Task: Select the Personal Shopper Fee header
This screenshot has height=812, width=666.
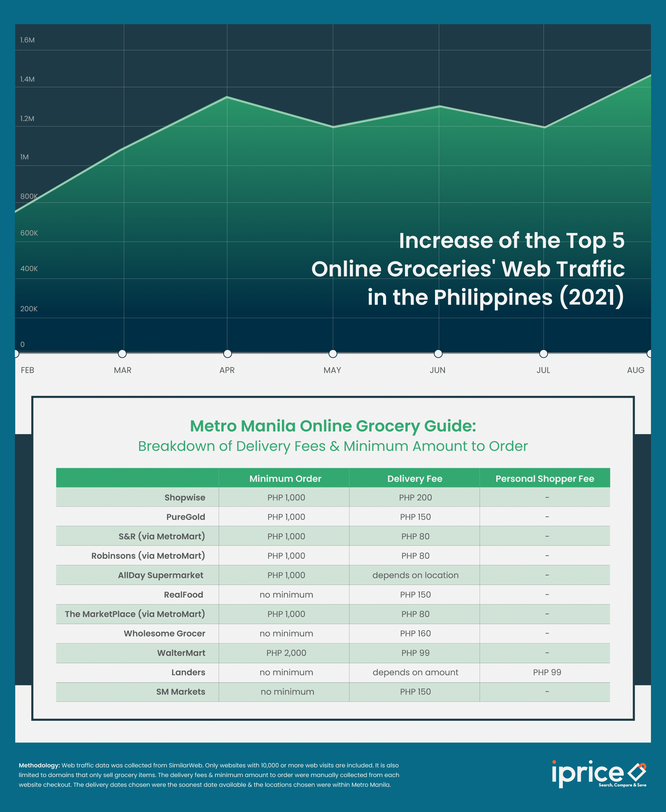Action: tap(545, 478)
